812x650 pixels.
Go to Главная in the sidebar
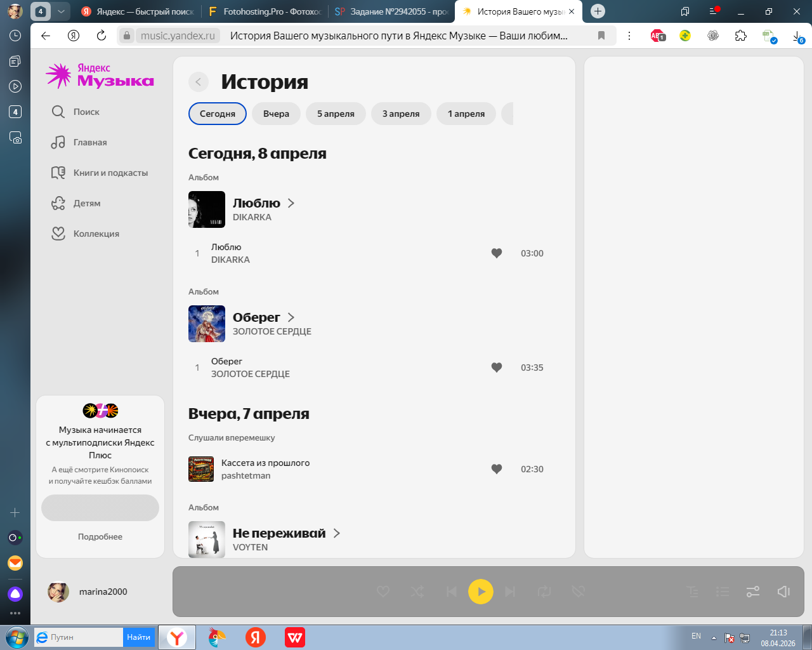(x=79, y=142)
